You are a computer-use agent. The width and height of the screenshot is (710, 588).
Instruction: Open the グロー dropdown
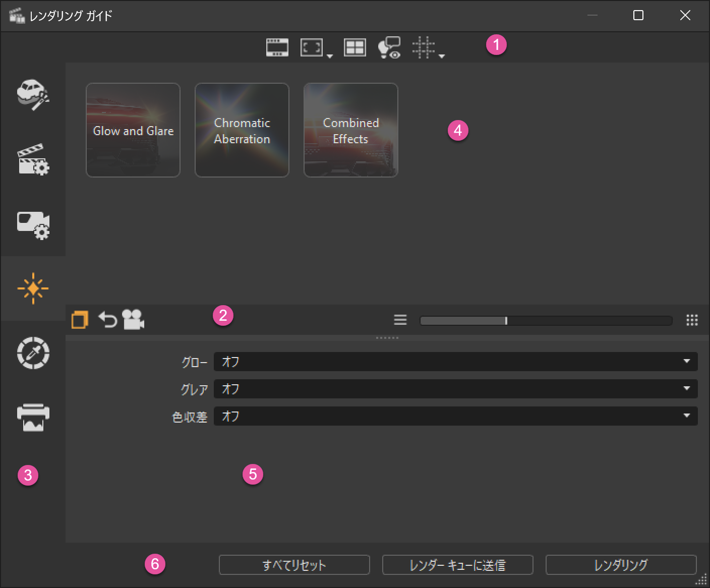[x=456, y=362]
